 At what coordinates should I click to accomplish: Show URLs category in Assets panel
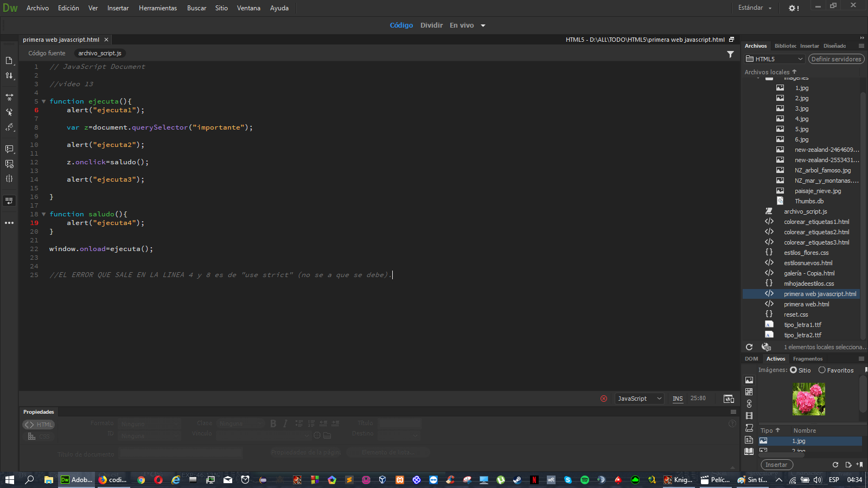pos(749,404)
